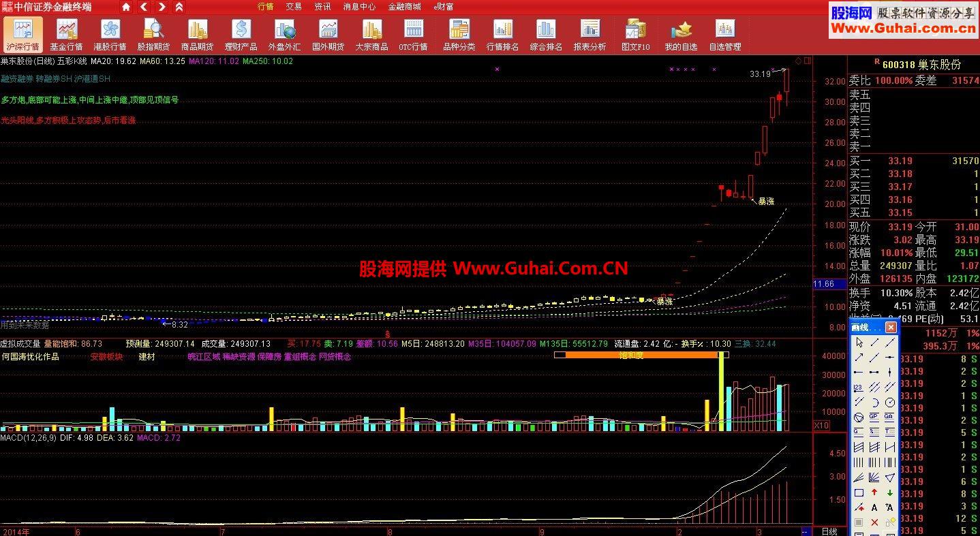Select the pointer tool in 画线 palette
The width and height of the screenshot is (980, 536).
pos(859,342)
